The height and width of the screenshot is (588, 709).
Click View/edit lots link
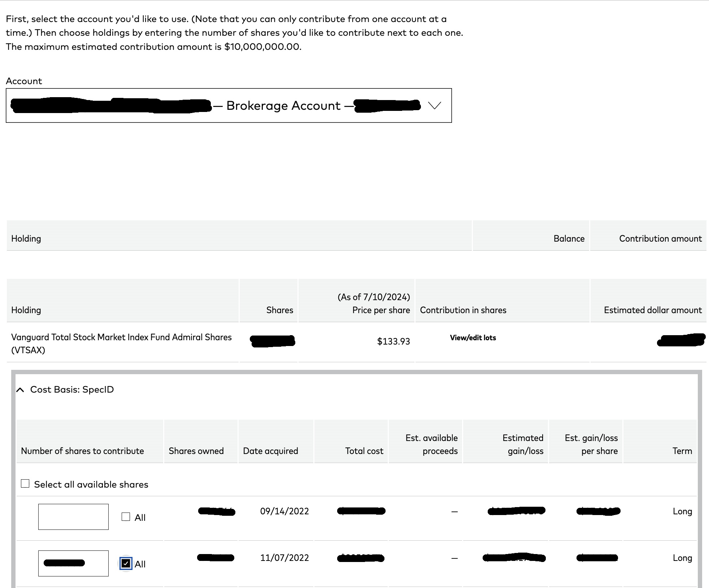coord(473,338)
